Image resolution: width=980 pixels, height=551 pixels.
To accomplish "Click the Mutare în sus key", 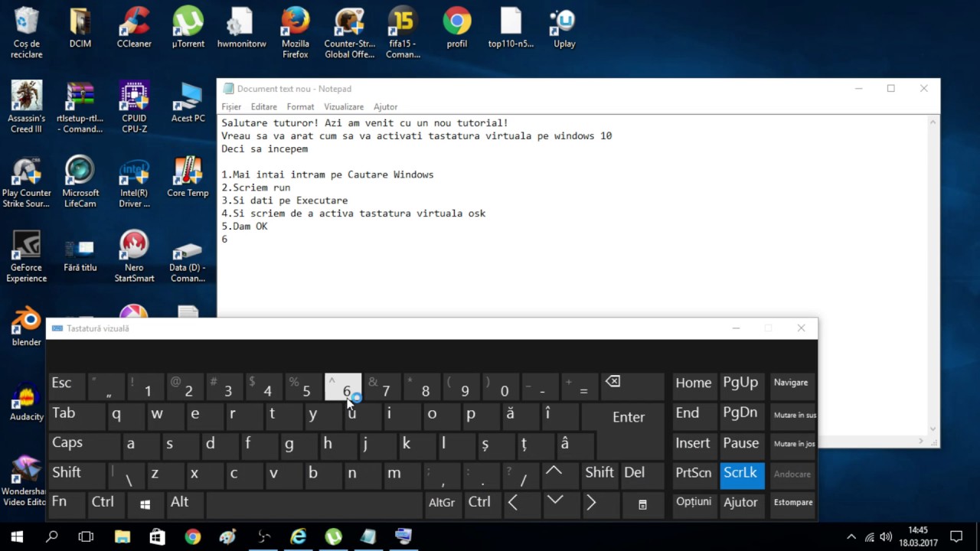I will (x=792, y=416).
